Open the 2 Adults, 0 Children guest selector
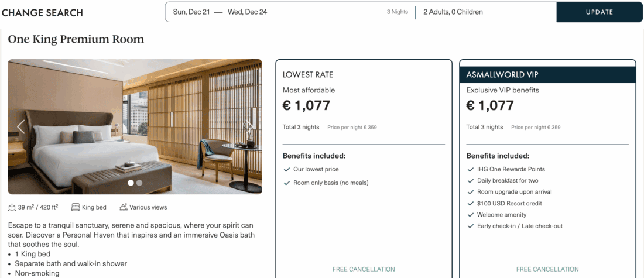The image size is (644, 278). coord(453,12)
